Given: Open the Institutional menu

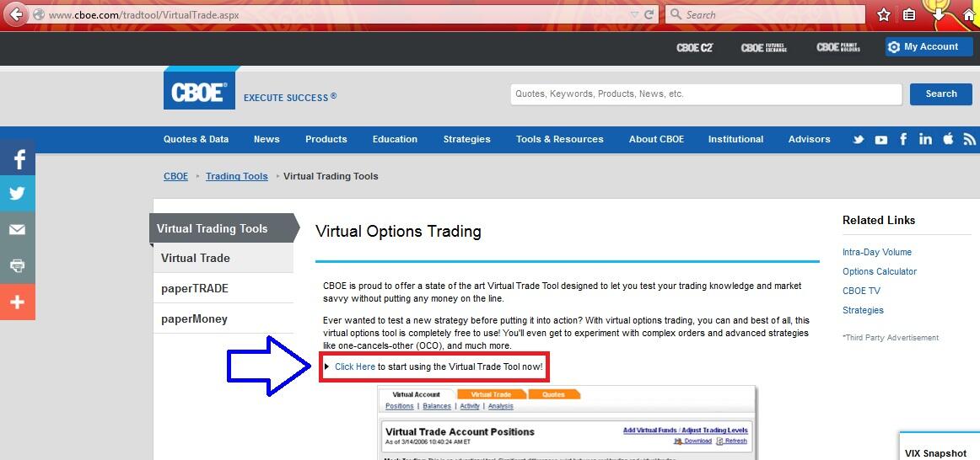Looking at the screenshot, I should tap(735, 139).
